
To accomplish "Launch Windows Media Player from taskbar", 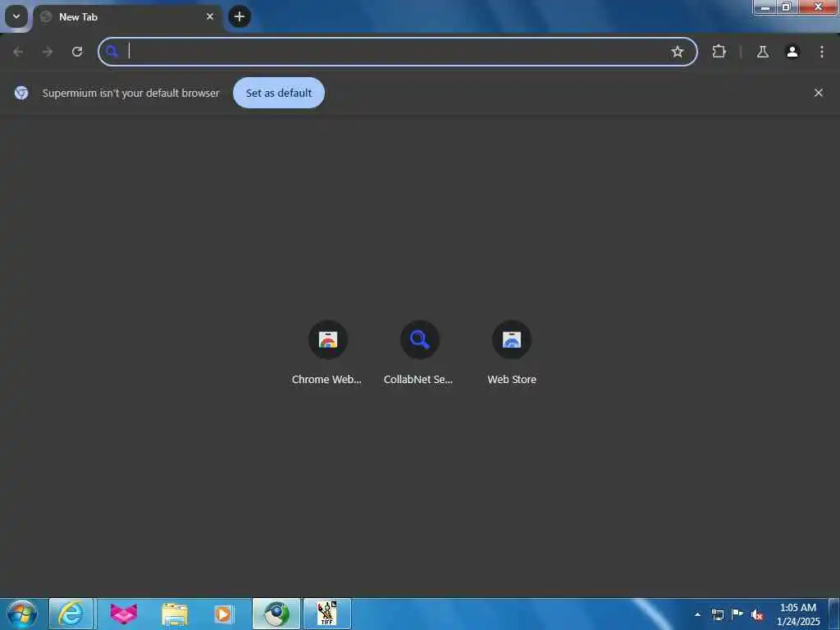I will [x=224, y=614].
